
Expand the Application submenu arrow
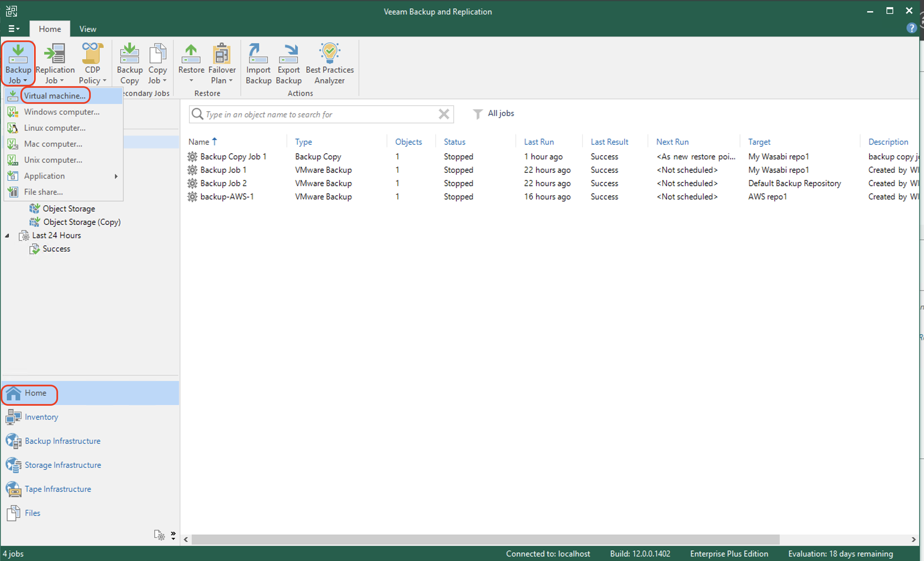click(116, 176)
